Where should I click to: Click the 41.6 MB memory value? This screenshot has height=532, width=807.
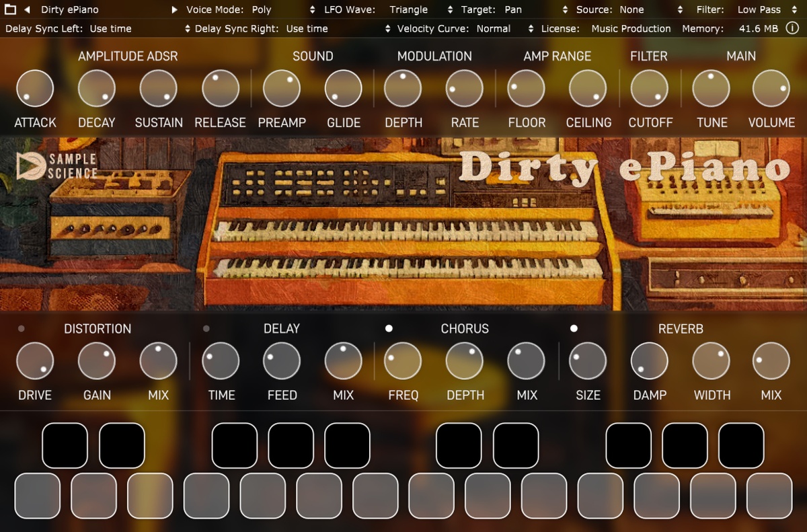758,28
